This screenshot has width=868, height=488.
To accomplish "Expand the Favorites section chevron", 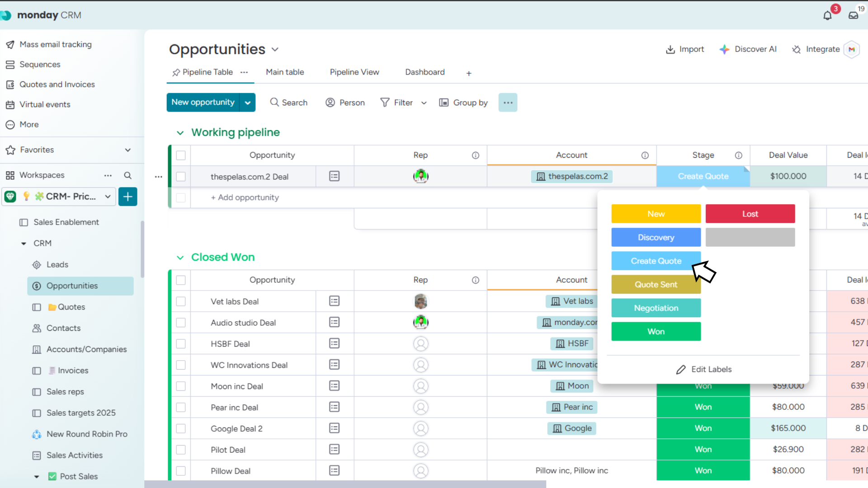I will [128, 150].
